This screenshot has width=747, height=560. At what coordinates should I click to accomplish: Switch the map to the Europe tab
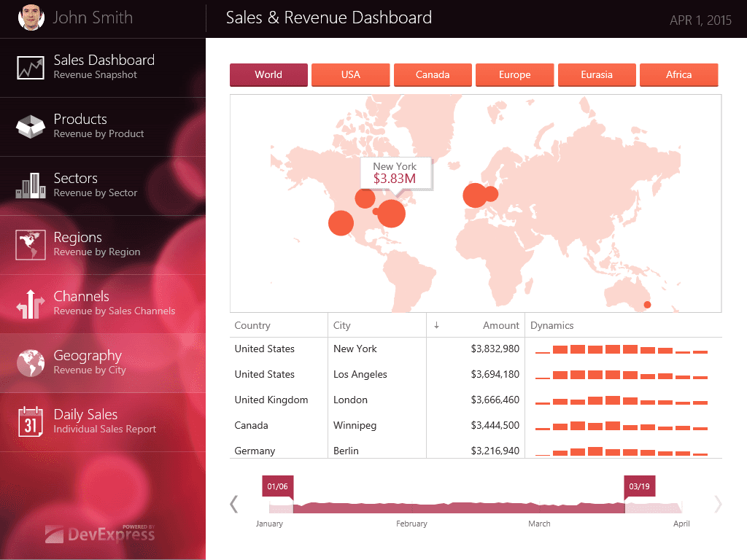514,75
